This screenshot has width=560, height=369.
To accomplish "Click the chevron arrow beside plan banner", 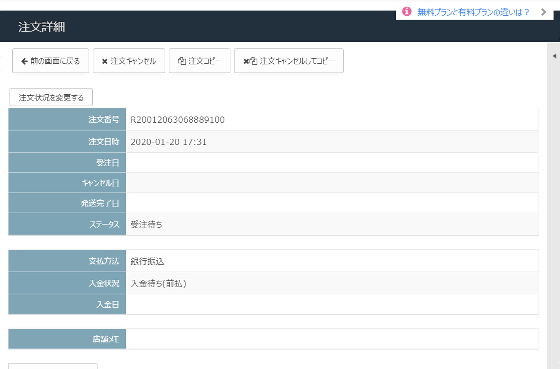I will 544,12.
